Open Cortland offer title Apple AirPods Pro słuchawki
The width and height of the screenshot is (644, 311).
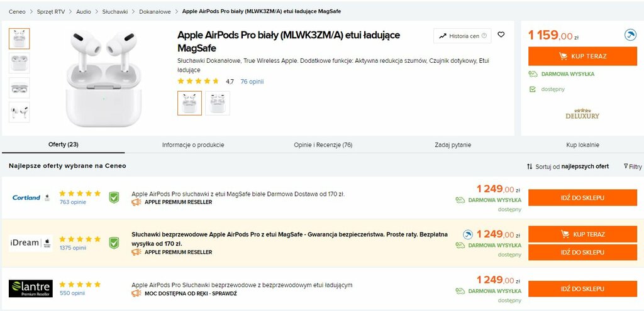(x=238, y=194)
